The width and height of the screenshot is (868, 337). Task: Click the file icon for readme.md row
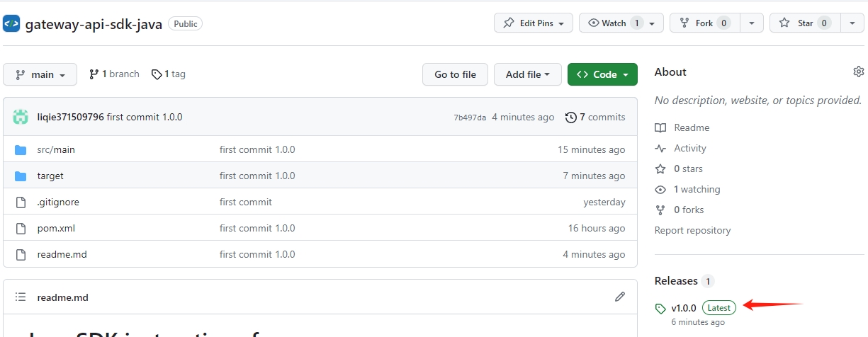point(21,254)
